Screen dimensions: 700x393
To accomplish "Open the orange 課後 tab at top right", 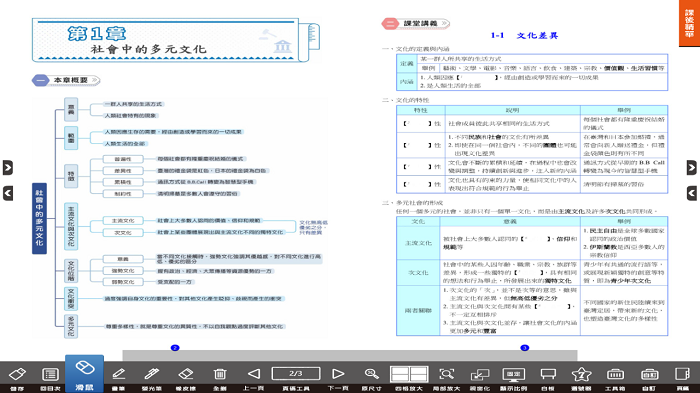I will [689, 23].
